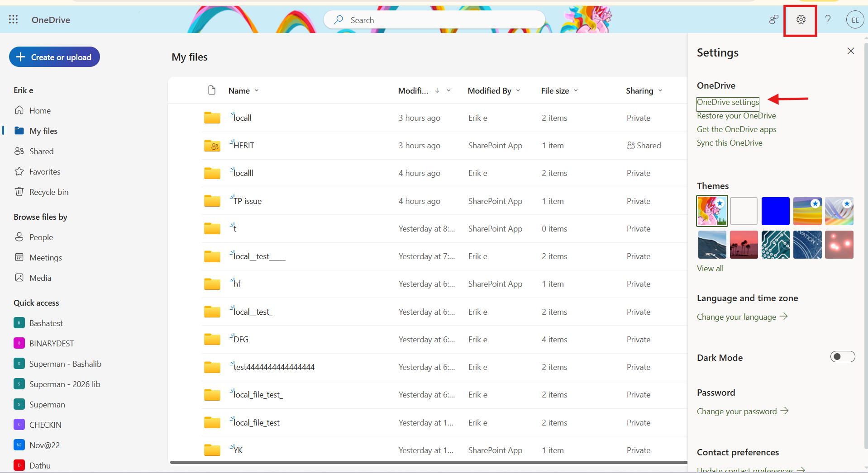Image resolution: width=868 pixels, height=473 pixels.
Task: Expand the File size column dropdown
Action: [576, 90]
